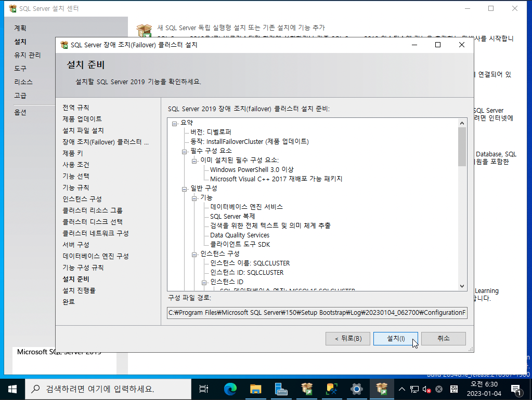Click the active SQL Server setup taskbar icon
Viewport: 532px width, 400px height.
(382, 389)
